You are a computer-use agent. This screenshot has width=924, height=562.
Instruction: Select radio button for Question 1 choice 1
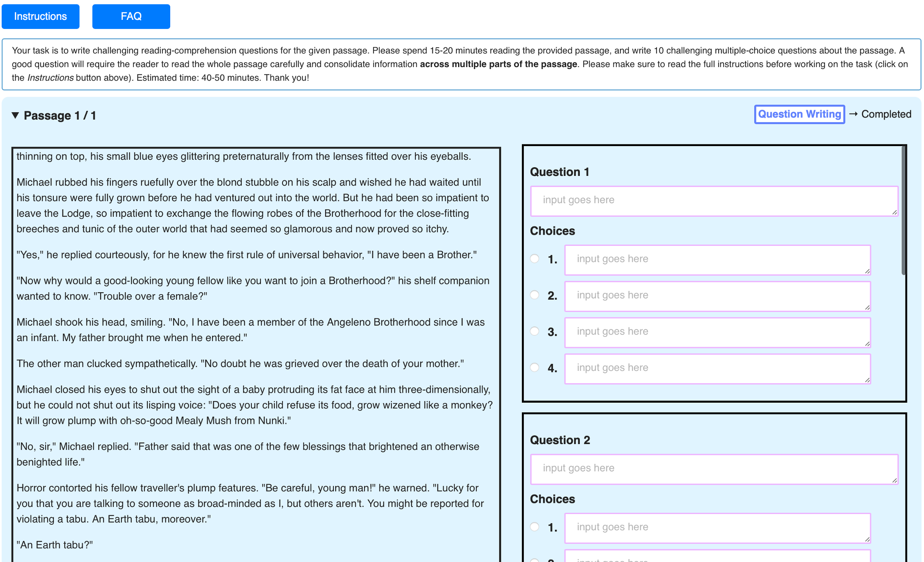pyautogui.click(x=535, y=259)
